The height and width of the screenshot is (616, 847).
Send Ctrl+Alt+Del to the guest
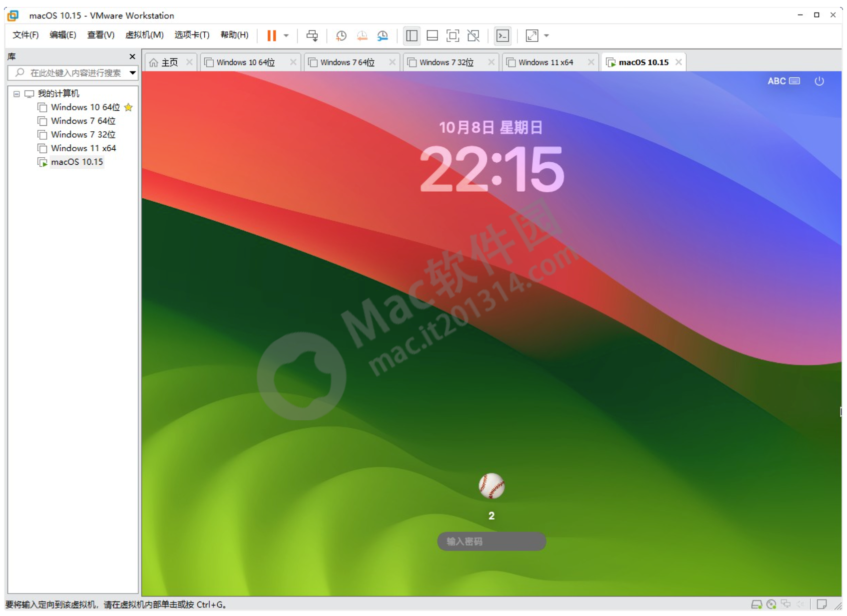(313, 35)
